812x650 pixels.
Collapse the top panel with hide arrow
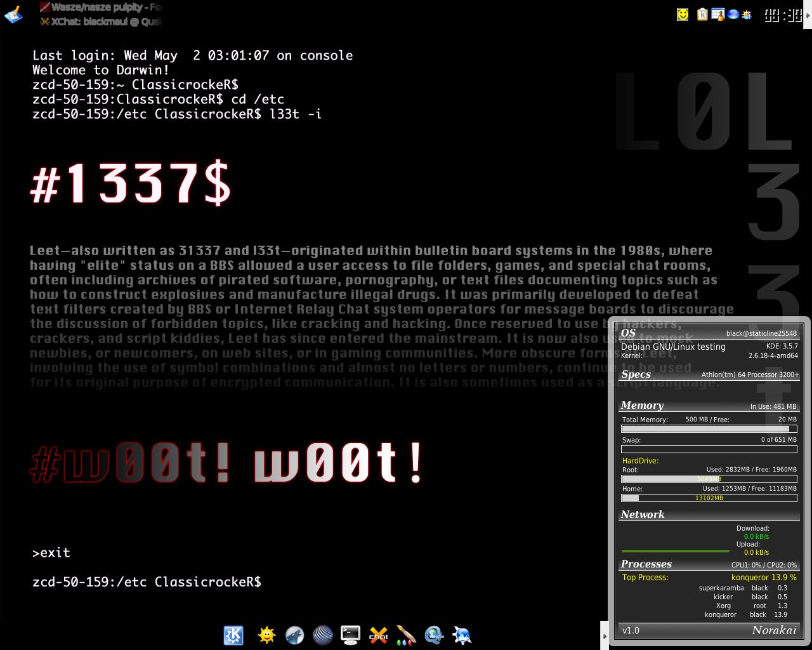[808, 14]
